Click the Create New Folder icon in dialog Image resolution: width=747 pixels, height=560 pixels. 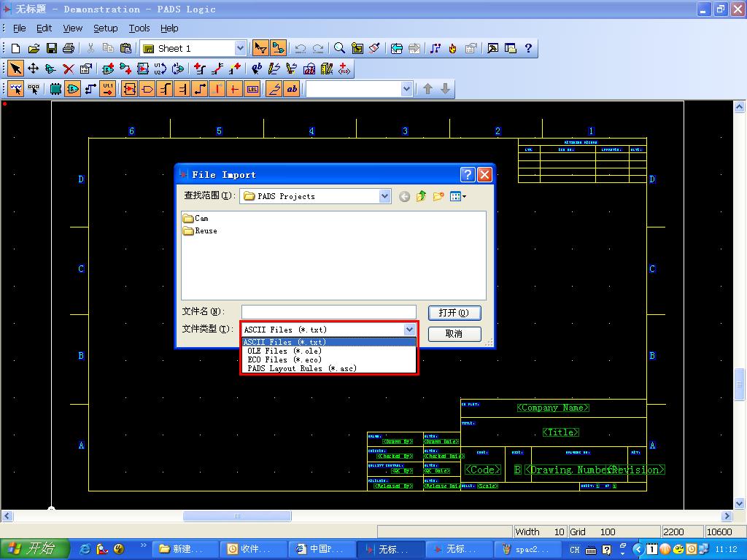tap(438, 196)
